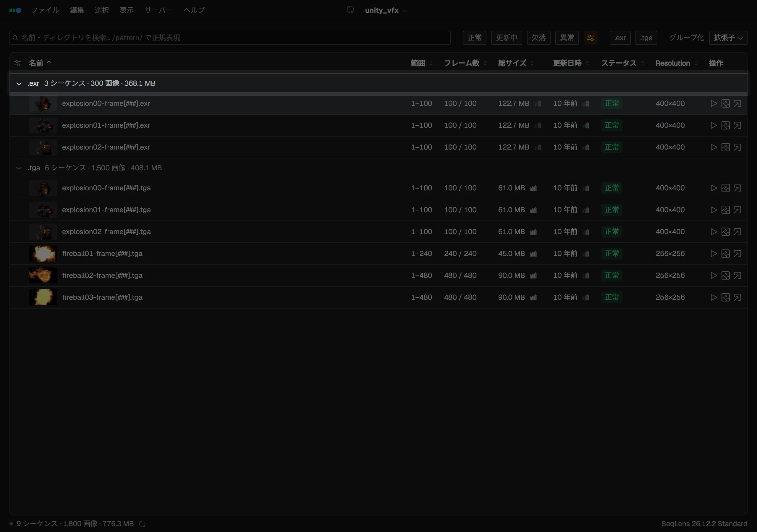This screenshot has height=532, width=757.
Task: Open image viewer for fireball03-frame tga
Action: coord(725,297)
